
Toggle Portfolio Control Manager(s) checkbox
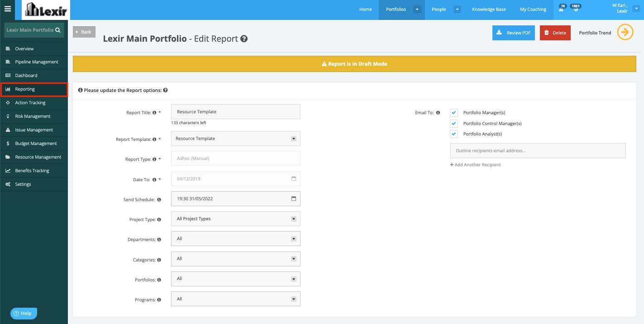click(454, 123)
